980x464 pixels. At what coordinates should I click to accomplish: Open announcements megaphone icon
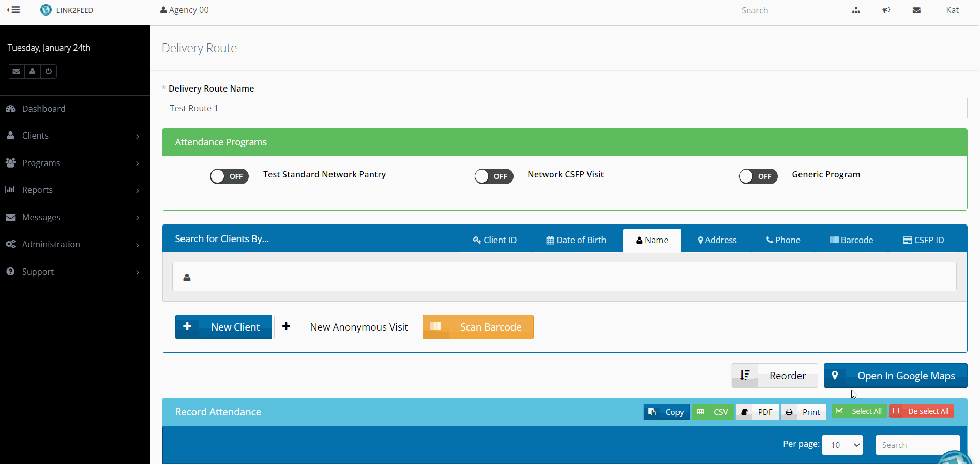(886, 10)
